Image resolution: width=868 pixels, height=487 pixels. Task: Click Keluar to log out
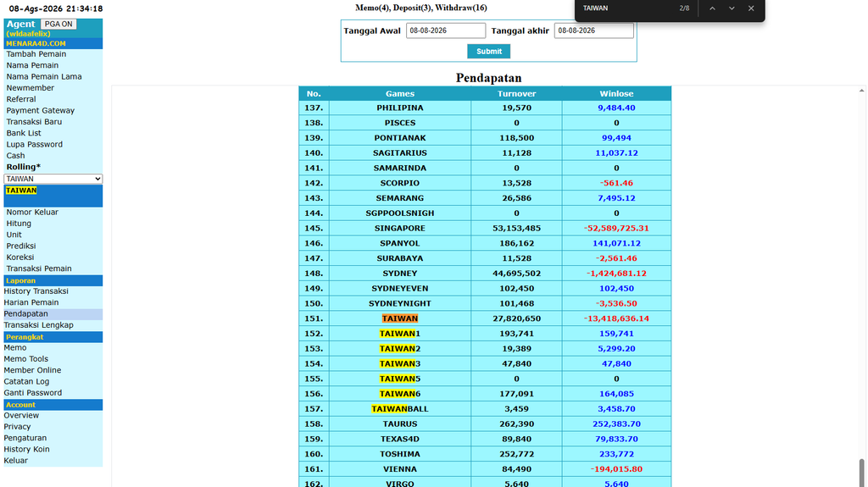coord(15,461)
